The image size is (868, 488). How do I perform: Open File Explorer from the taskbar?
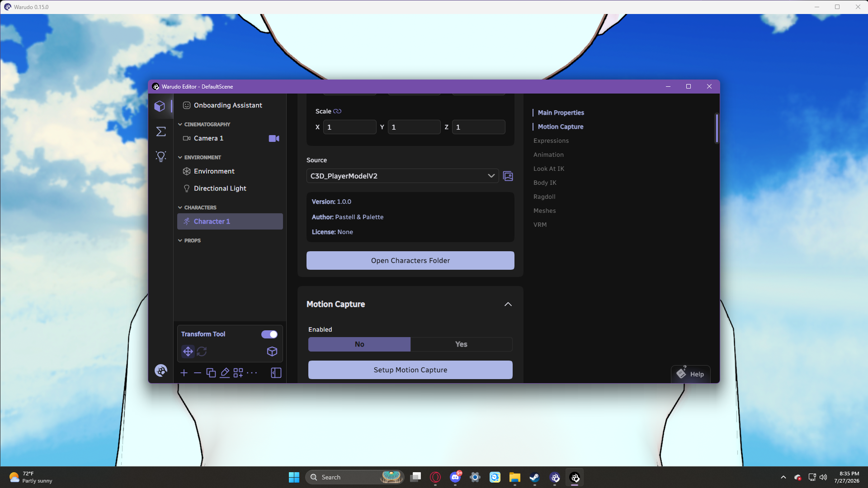pos(515,477)
